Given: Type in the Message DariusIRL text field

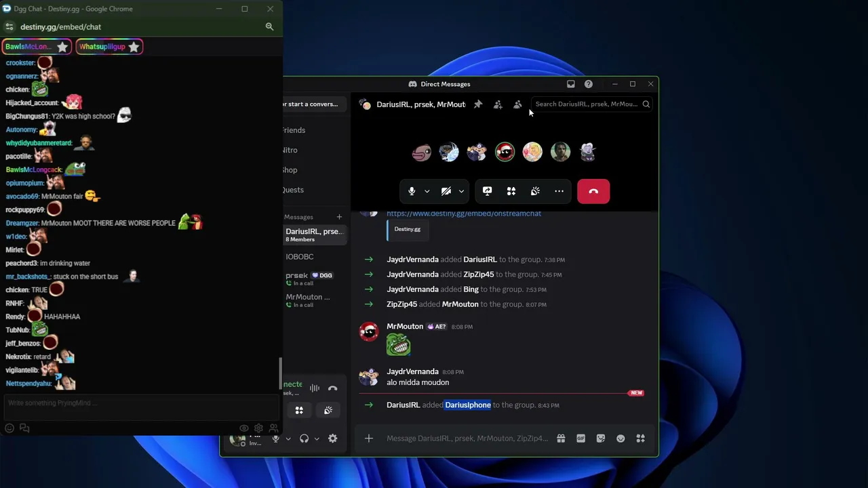Looking at the screenshot, I should tap(467, 439).
